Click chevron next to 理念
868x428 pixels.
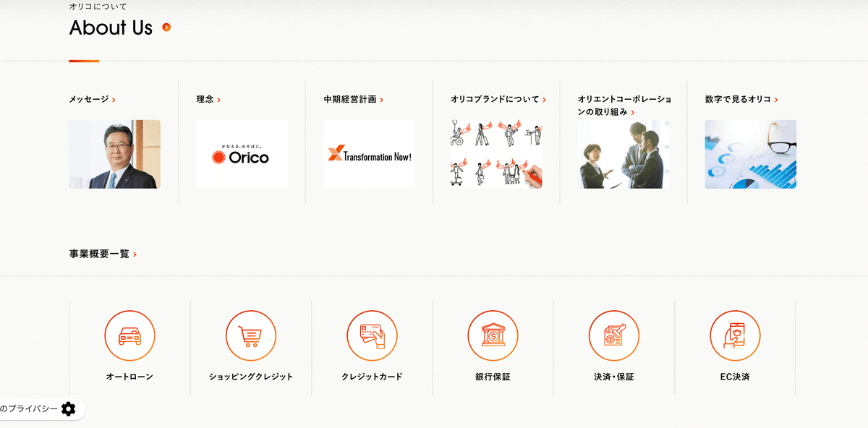coord(218,100)
